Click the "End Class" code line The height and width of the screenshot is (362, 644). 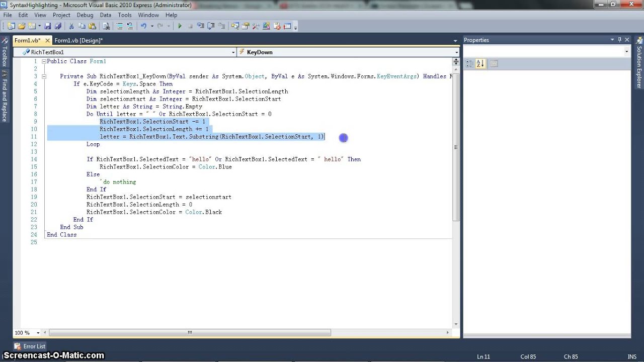(x=61, y=235)
